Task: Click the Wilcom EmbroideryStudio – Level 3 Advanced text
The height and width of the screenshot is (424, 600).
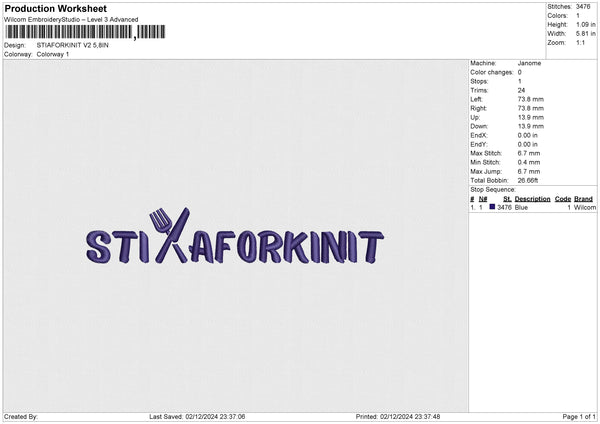Action: 71,20
